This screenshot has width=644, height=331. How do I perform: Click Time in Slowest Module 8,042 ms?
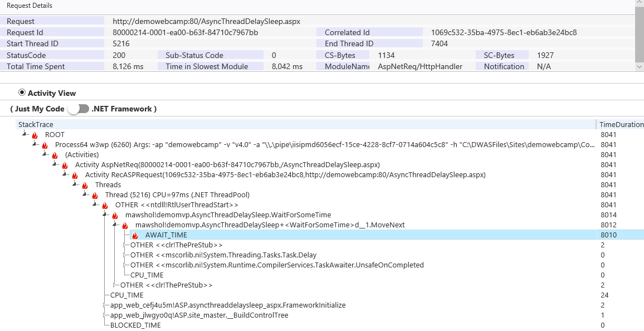[287, 66]
